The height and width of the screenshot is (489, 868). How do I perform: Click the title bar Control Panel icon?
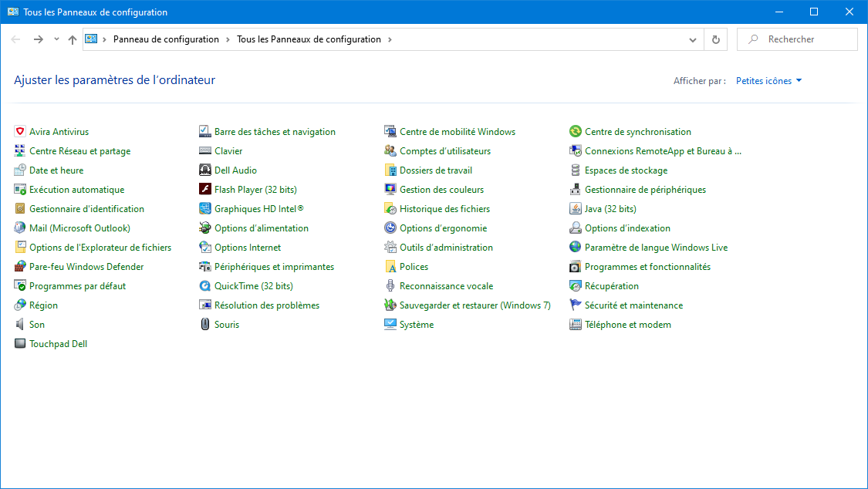click(x=13, y=12)
